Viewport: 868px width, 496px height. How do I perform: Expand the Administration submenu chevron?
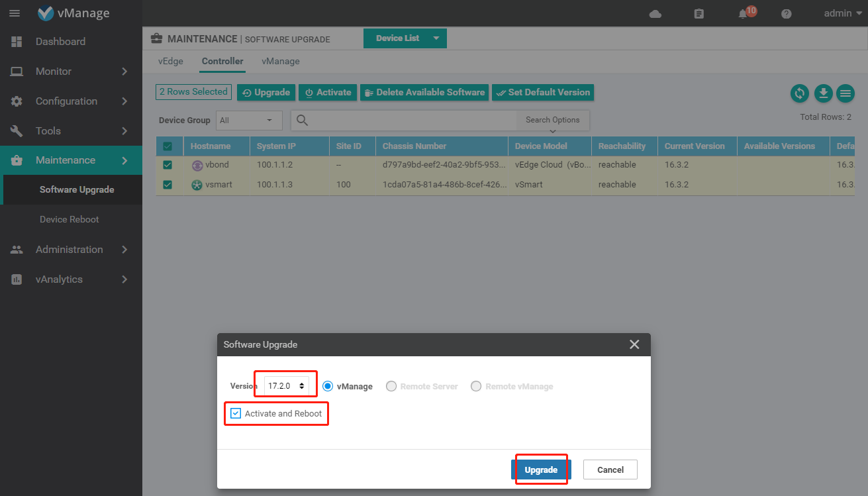pyautogui.click(x=124, y=250)
